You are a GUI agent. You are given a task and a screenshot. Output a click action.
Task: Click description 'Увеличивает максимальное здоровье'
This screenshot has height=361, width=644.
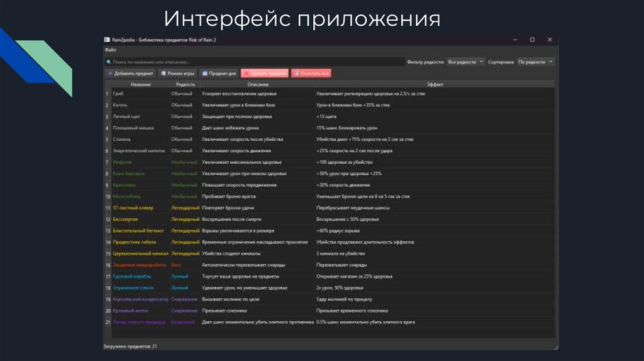tap(241, 162)
